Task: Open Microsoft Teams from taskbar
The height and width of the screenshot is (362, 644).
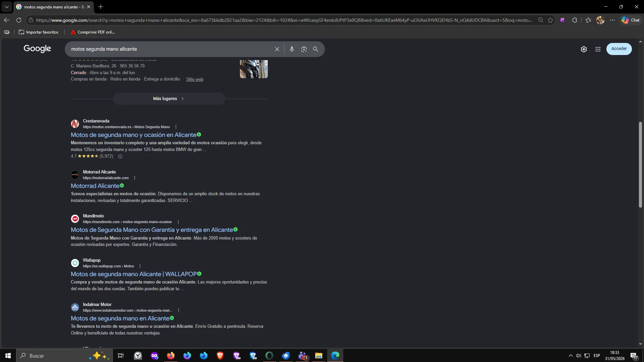Action: click(302, 356)
